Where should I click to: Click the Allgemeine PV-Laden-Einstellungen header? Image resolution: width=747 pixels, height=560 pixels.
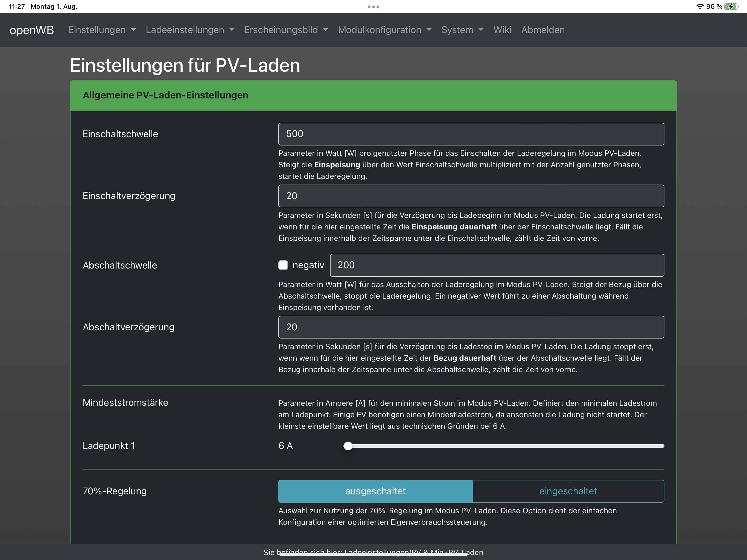[x=165, y=95]
